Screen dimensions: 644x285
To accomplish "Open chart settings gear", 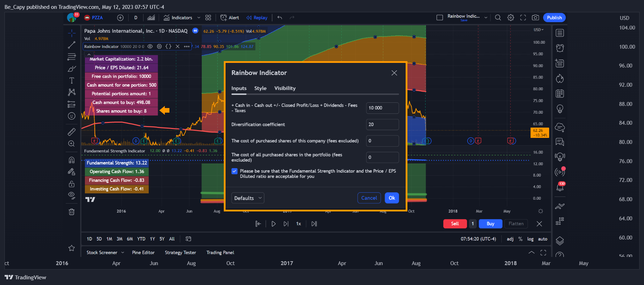I will tap(511, 18).
